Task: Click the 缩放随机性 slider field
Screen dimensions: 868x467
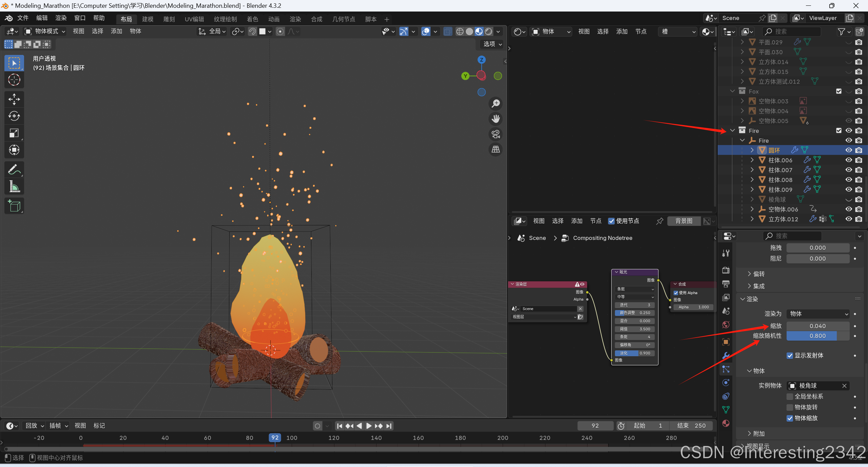Action: [817, 336]
